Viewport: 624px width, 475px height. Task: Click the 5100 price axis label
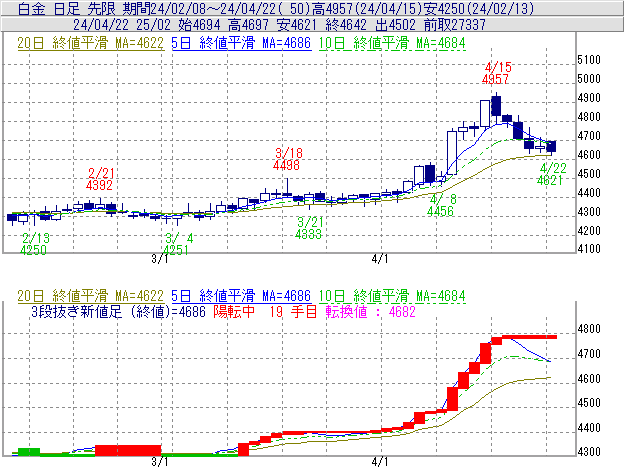coord(589,60)
